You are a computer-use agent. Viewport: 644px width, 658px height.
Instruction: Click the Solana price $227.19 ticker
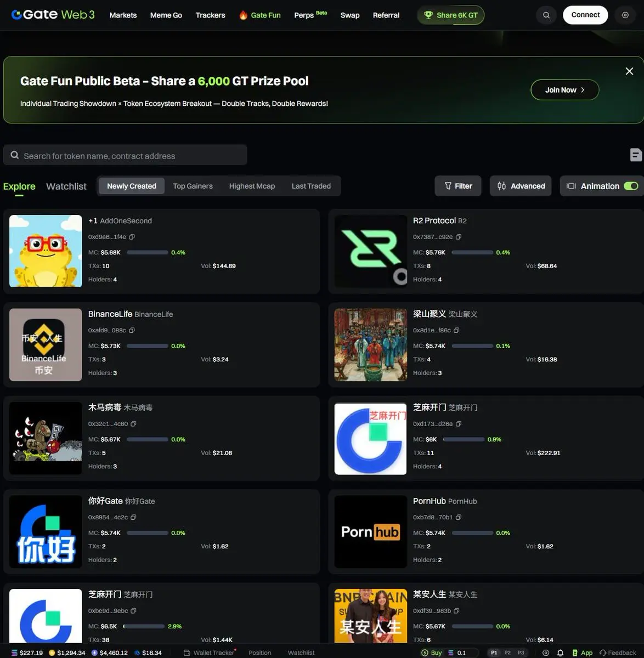(x=27, y=653)
